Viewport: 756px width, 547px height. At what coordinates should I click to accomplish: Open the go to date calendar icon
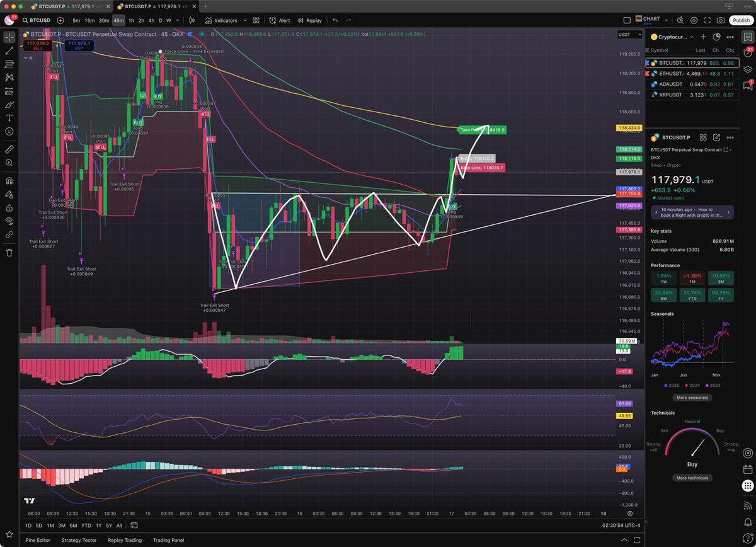click(x=134, y=525)
